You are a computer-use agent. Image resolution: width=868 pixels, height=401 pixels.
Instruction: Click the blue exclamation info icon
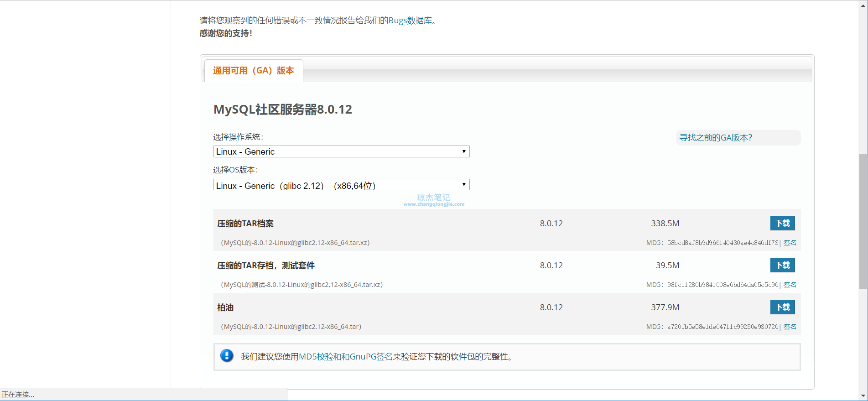pos(227,356)
